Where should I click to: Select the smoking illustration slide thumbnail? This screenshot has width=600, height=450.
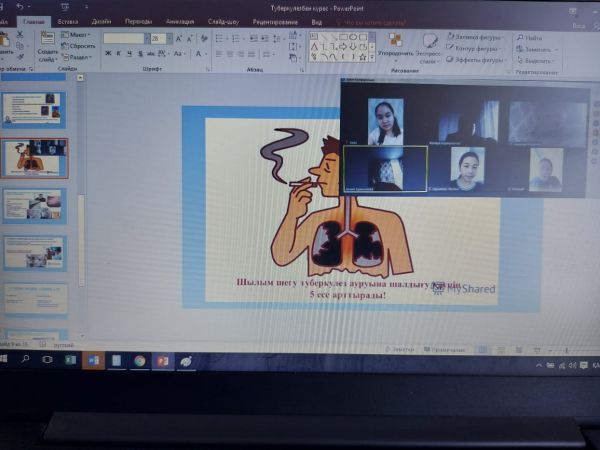pos(34,157)
